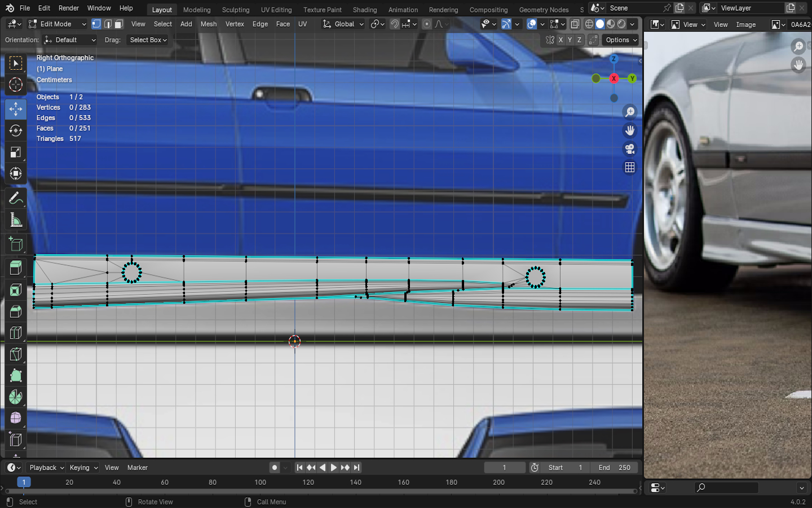Pick the Annotate pencil tool
Viewport: 812px width, 508px height.
point(16,198)
